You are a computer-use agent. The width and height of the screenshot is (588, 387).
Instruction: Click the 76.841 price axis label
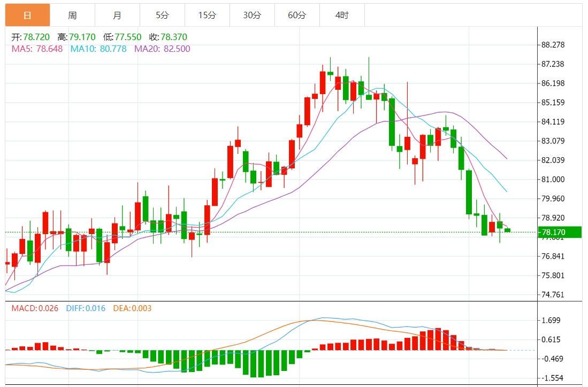553,256
